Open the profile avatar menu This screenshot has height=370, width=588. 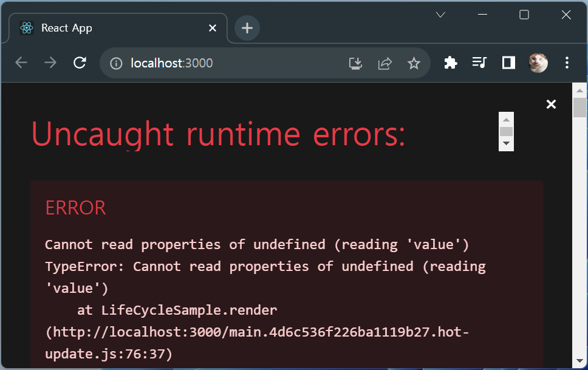tap(538, 63)
